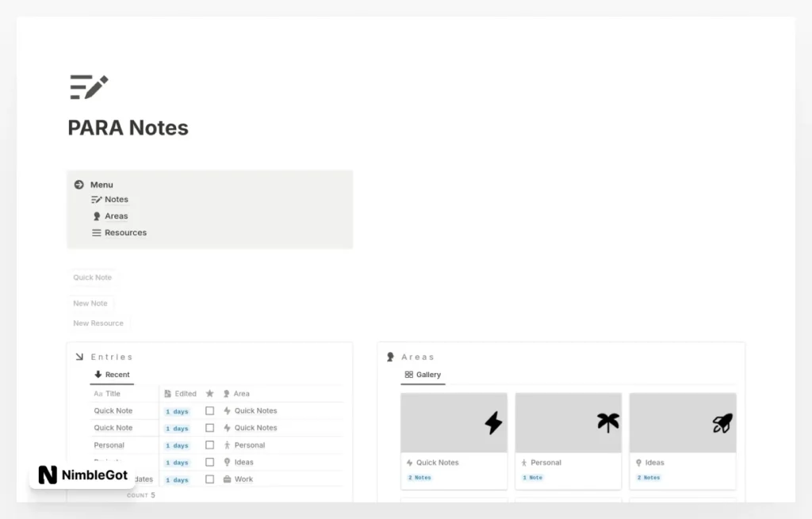This screenshot has width=812, height=519.
Task: Click the palm tree icon on Personal card
Action: [x=607, y=423]
